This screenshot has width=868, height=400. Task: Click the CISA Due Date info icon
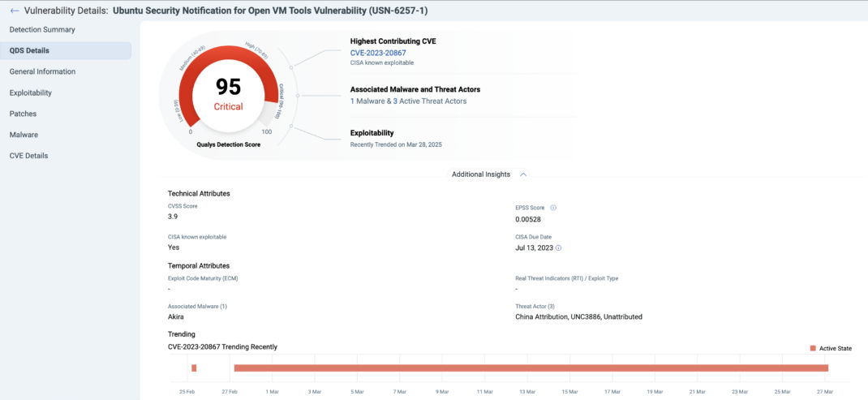pos(558,248)
